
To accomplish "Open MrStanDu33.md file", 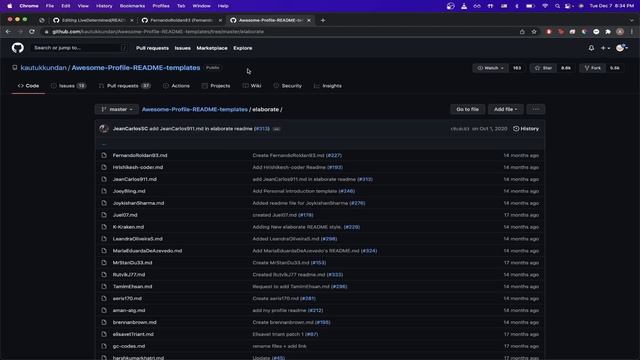I will point(132,262).
